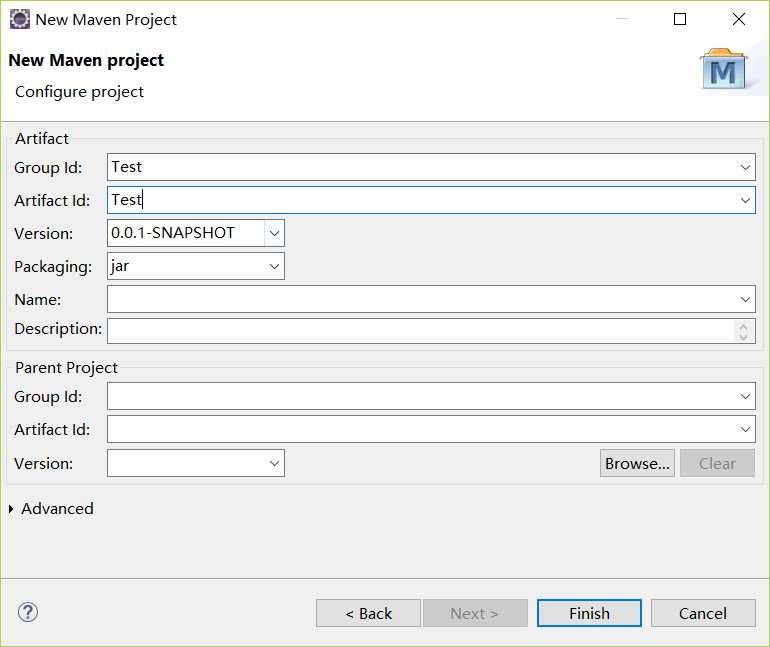Open the Name field dropdown arrow
This screenshot has width=770, height=647.
tap(746, 299)
